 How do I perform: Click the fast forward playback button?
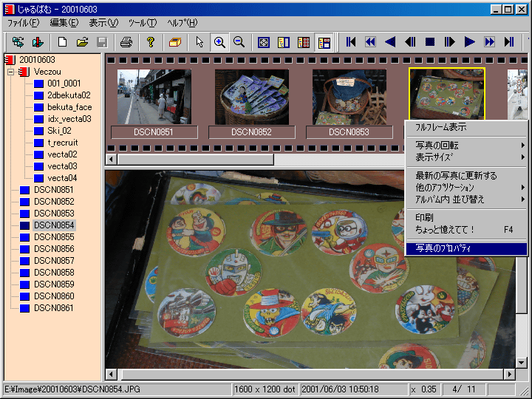pyautogui.click(x=490, y=42)
